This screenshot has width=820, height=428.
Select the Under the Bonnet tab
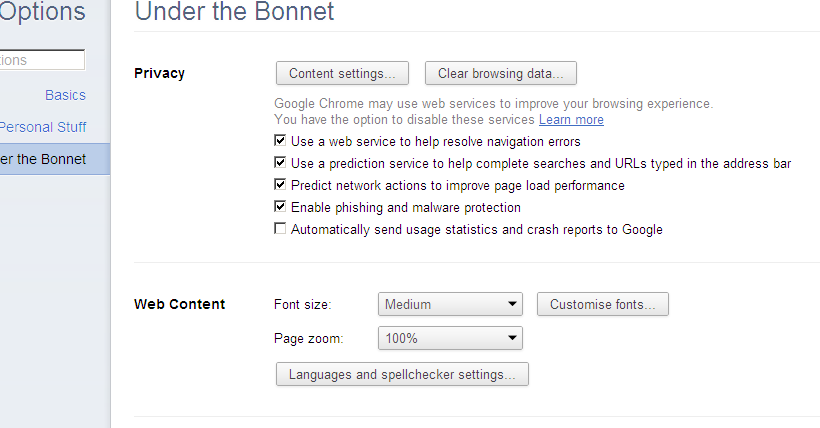(43, 159)
